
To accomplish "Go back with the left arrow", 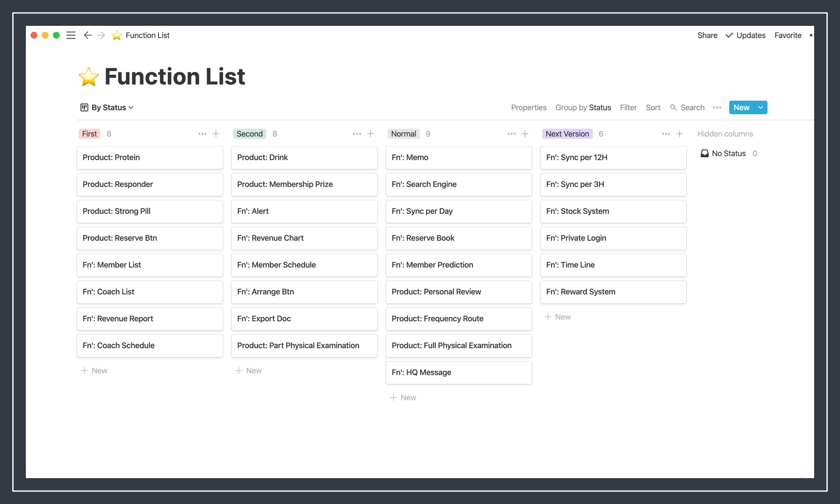I will [x=87, y=35].
